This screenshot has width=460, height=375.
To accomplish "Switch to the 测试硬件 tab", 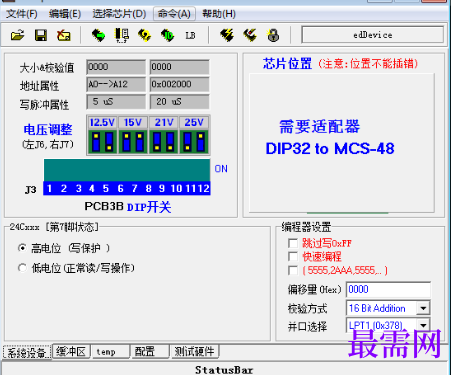I will click(194, 351).
